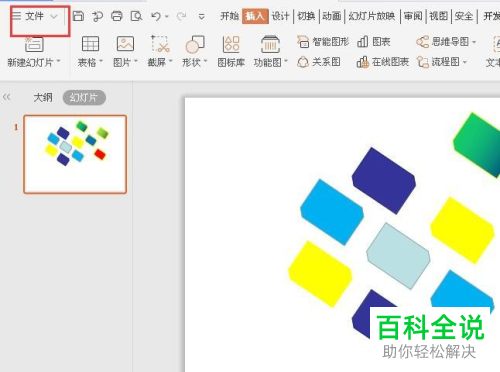Click the 功能图 icon
Viewport: 500px width, 372px height.
pos(270,44)
